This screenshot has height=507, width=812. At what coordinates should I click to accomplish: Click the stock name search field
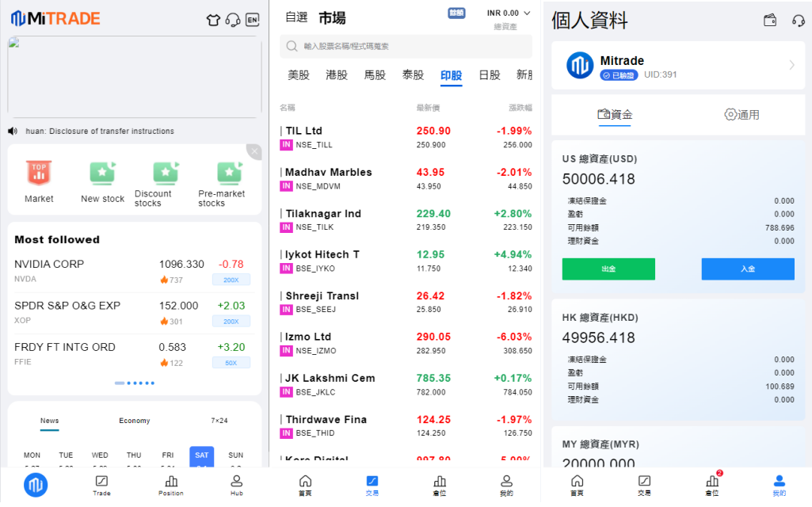click(406, 46)
